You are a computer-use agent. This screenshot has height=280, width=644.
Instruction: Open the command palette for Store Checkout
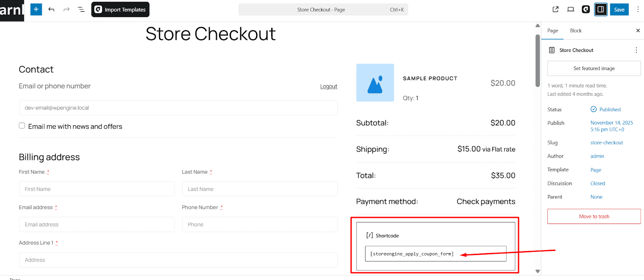[323, 10]
